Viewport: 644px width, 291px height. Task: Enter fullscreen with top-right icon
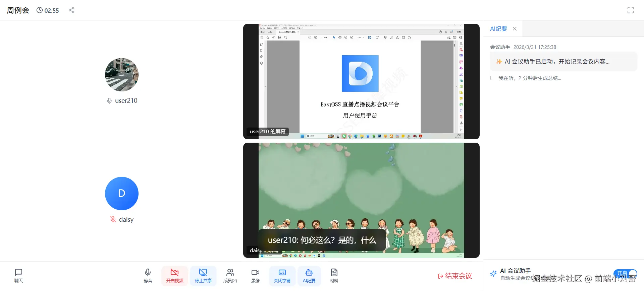pos(631,10)
